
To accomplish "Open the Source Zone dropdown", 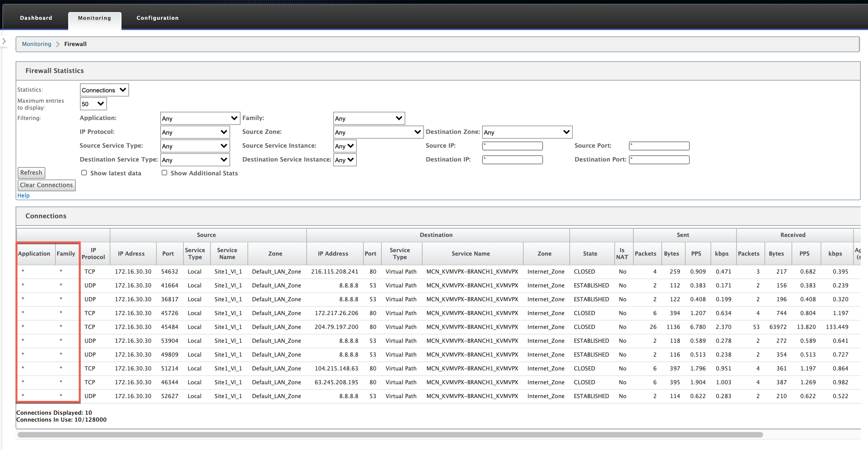I will coord(378,132).
